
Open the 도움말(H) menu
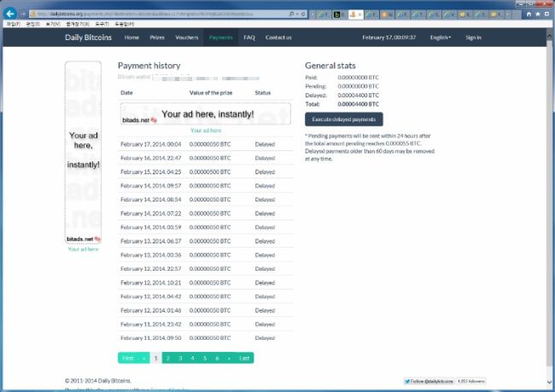[x=125, y=24]
